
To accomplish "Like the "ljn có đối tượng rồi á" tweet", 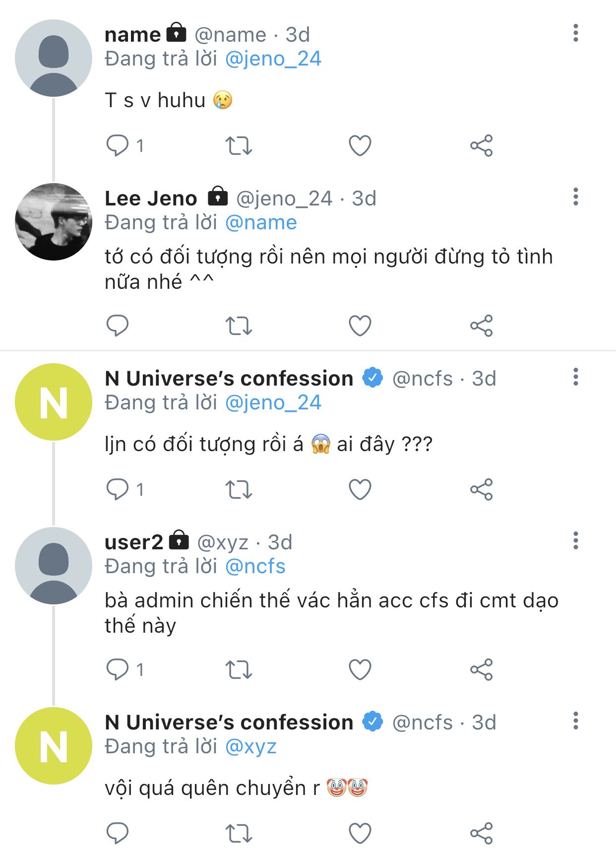I will 360,490.
